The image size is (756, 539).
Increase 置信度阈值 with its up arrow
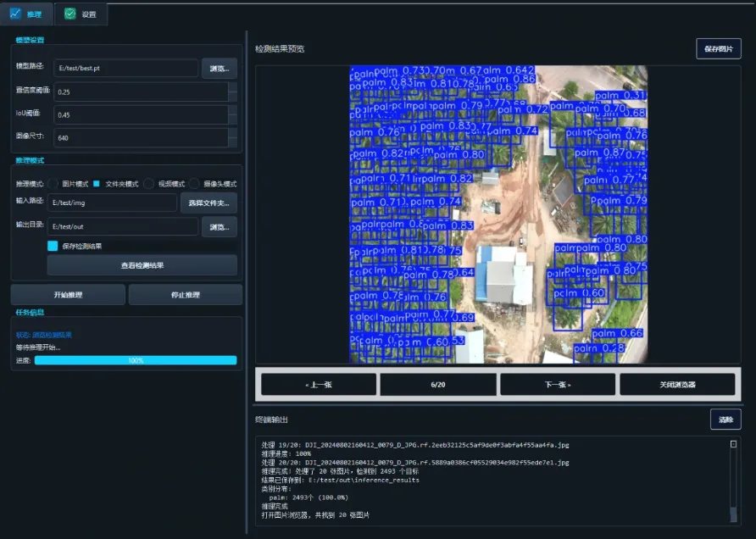232,86
